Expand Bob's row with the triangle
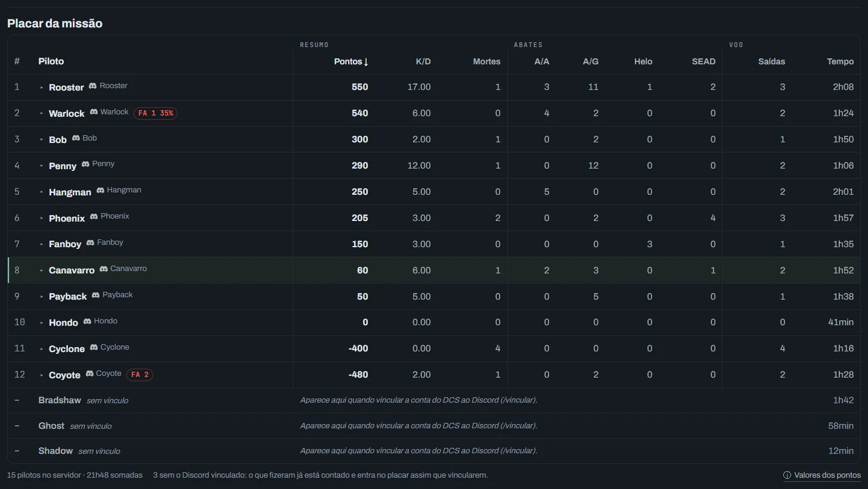This screenshot has width=868, height=489. point(42,140)
